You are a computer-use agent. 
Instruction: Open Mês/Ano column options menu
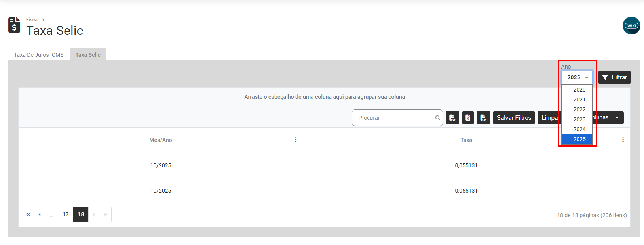tap(296, 140)
